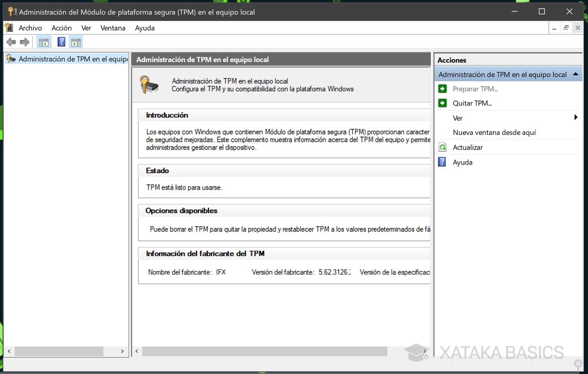
Task: Open the Ventana menu
Action: pos(113,28)
